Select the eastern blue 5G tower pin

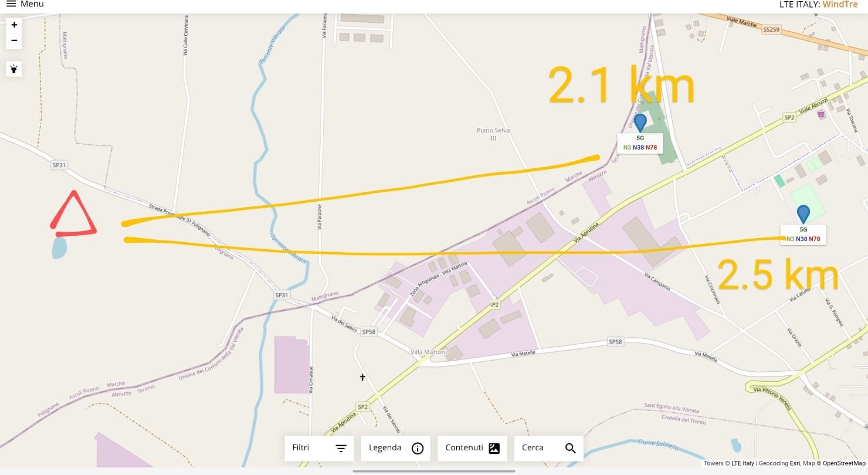(x=803, y=214)
